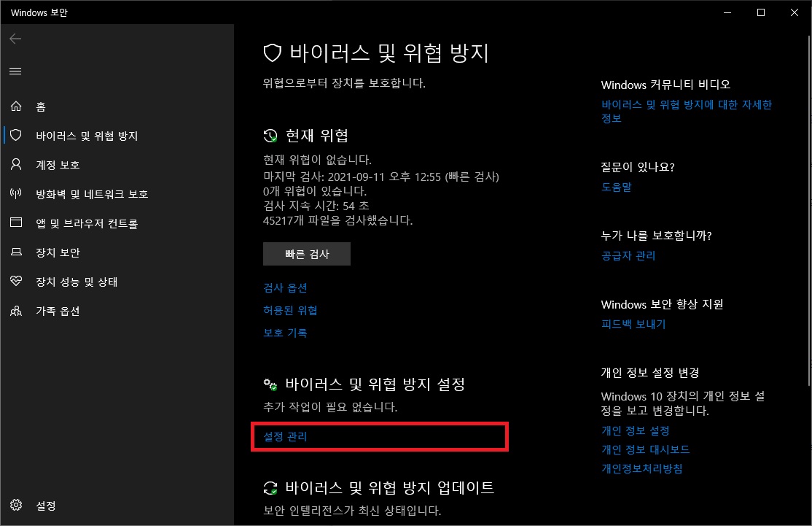
Task: Click the family options people icon
Action: 16,310
